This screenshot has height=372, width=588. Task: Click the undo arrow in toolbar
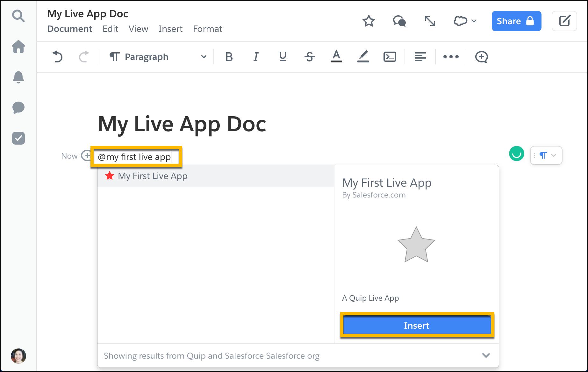click(57, 57)
